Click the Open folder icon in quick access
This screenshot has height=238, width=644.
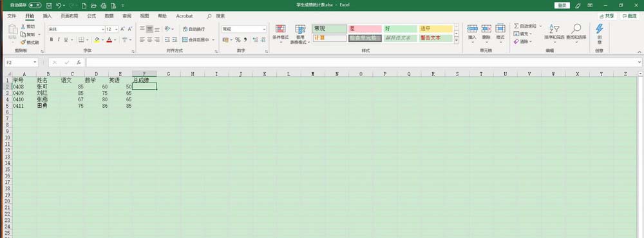(x=93, y=5)
